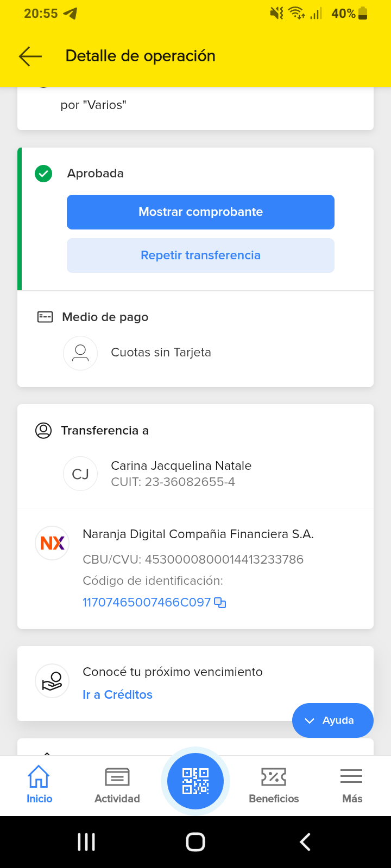Tap the Cuotas sin Tarjeta user icon

point(80,353)
